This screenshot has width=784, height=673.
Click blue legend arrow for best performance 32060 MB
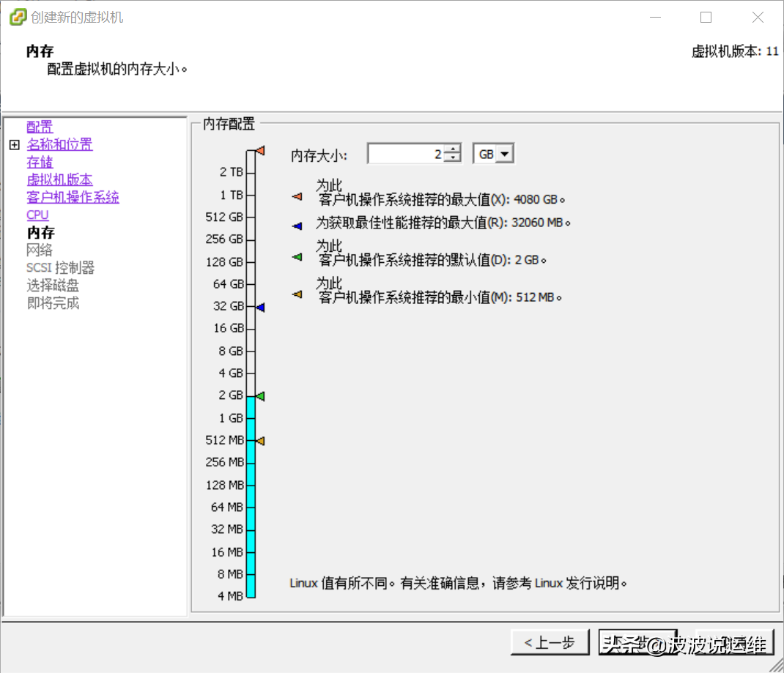point(297,226)
